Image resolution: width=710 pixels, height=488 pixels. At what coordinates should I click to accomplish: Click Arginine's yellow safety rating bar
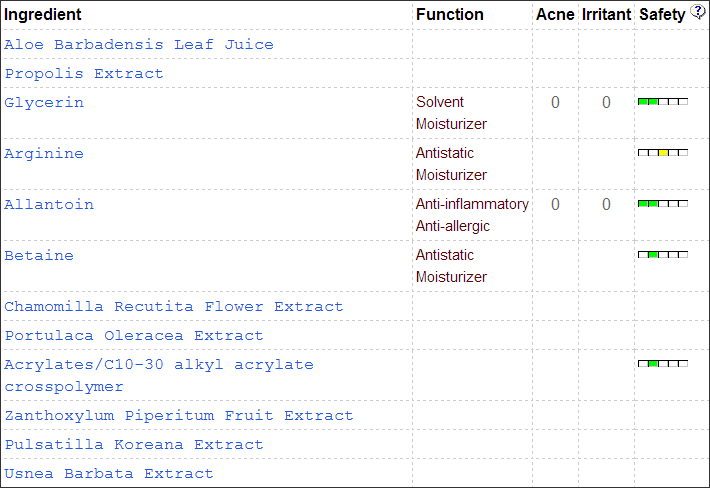click(663, 153)
